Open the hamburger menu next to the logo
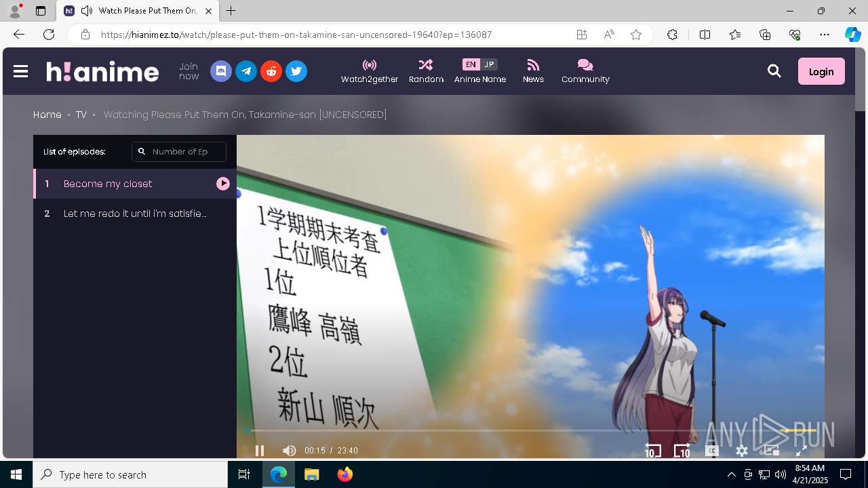This screenshot has width=868, height=488. (x=21, y=71)
